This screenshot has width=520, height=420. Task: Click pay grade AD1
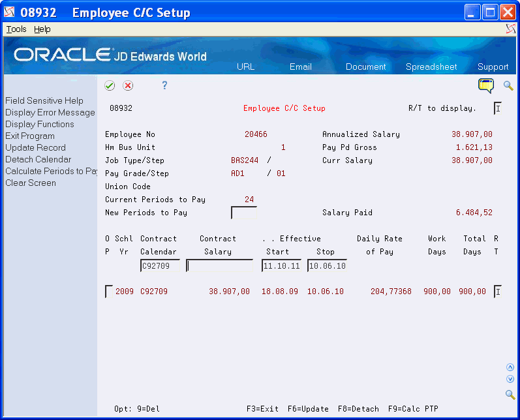tap(237, 173)
